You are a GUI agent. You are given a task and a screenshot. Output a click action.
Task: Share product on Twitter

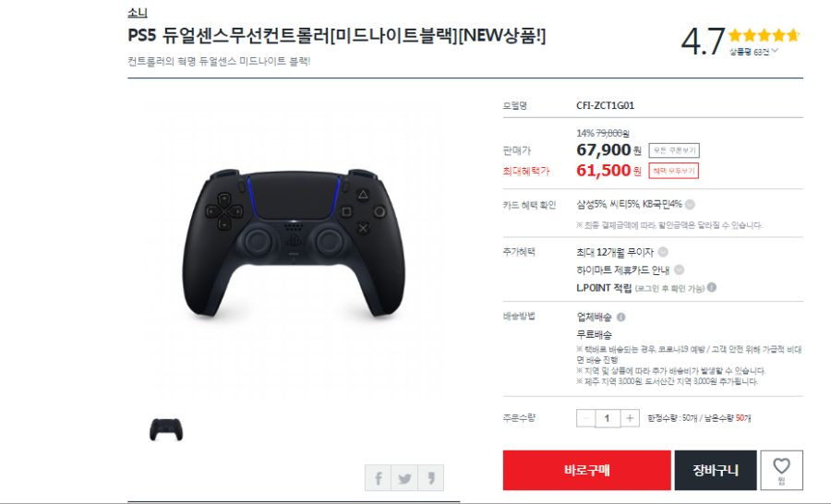404,478
